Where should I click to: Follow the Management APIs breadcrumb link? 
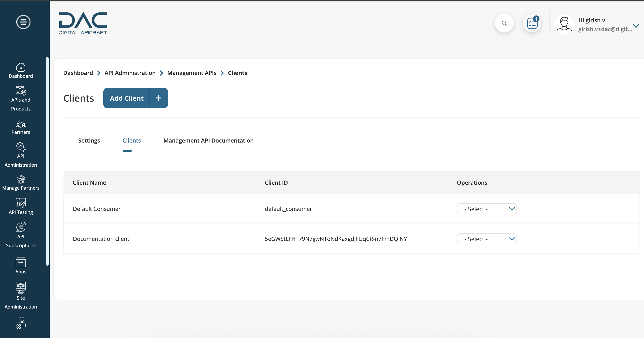192,73
